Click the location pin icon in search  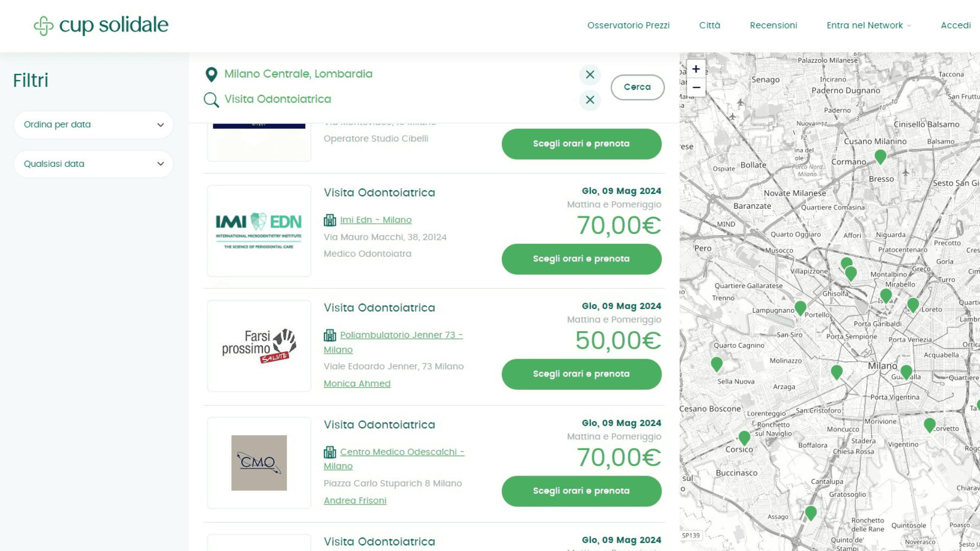point(211,74)
